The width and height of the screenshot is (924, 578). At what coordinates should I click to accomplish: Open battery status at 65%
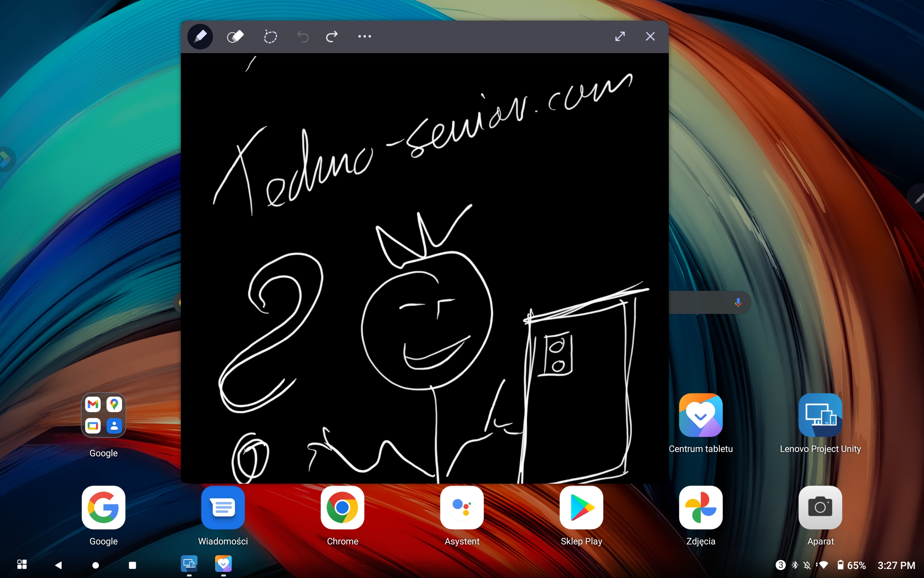[851, 565]
